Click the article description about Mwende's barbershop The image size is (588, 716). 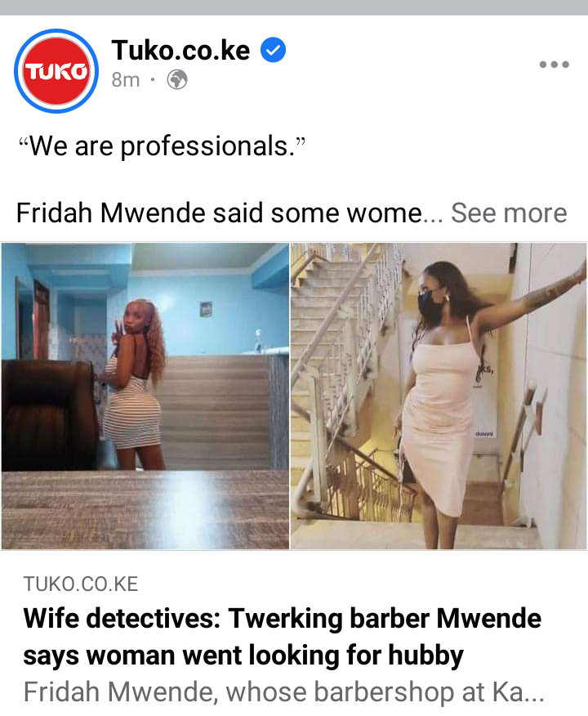coord(283,691)
